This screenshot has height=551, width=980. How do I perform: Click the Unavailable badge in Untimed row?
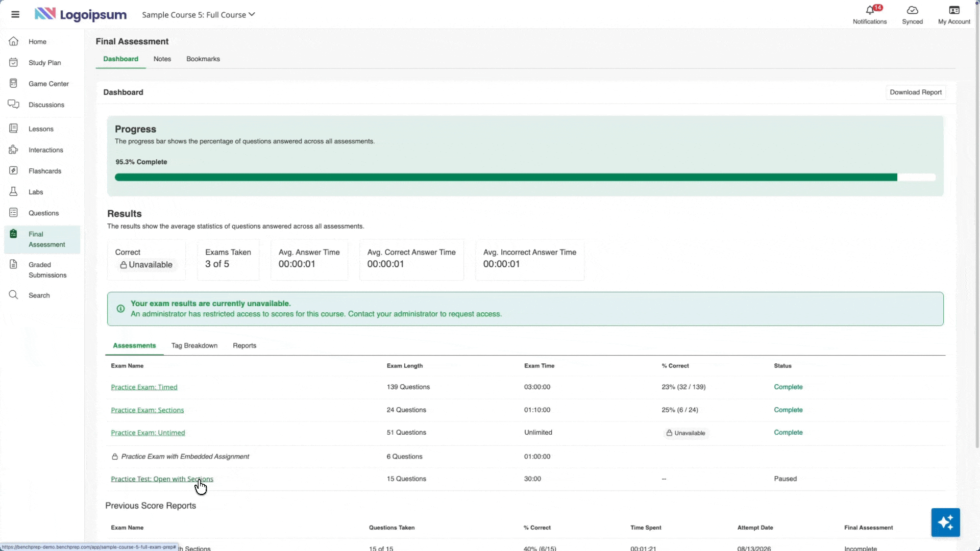pyautogui.click(x=685, y=433)
